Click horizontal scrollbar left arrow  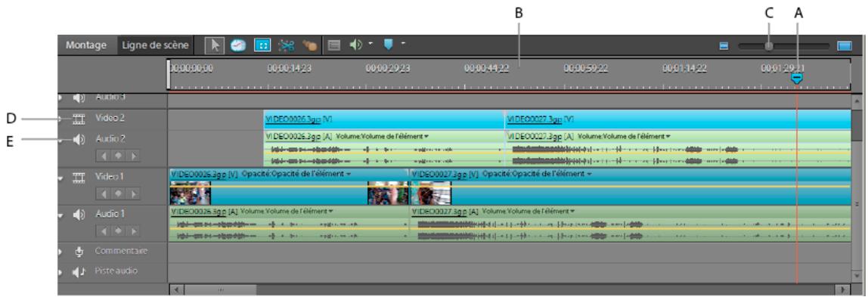(x=176, y=289)
